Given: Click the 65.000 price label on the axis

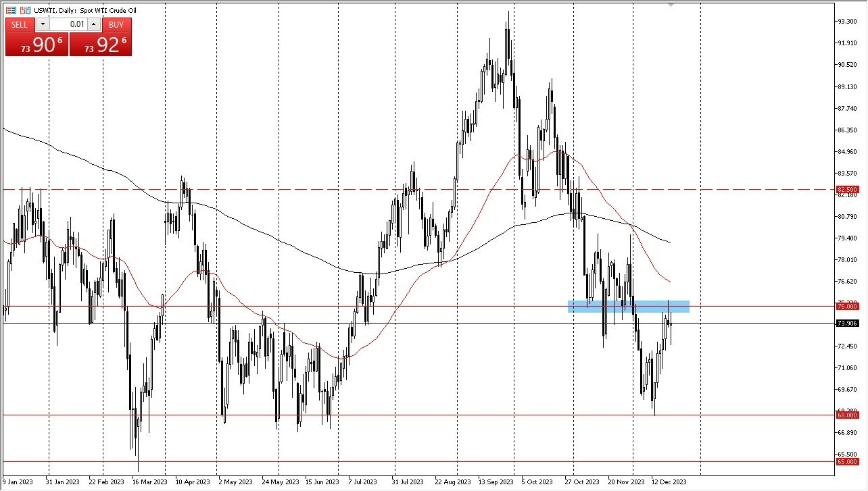Looking at the screenshot, I should [x=846, y=461].
